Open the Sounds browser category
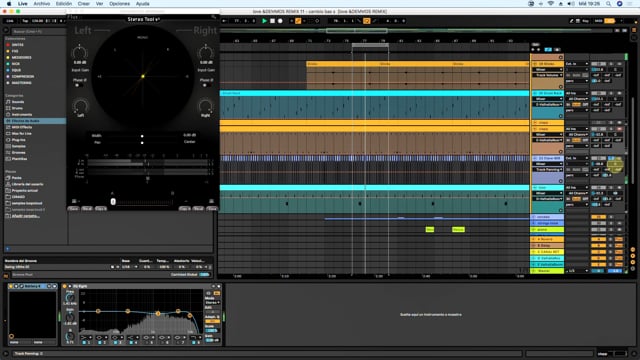The height and width of the screenshot is (360, 640). (18, 102)
